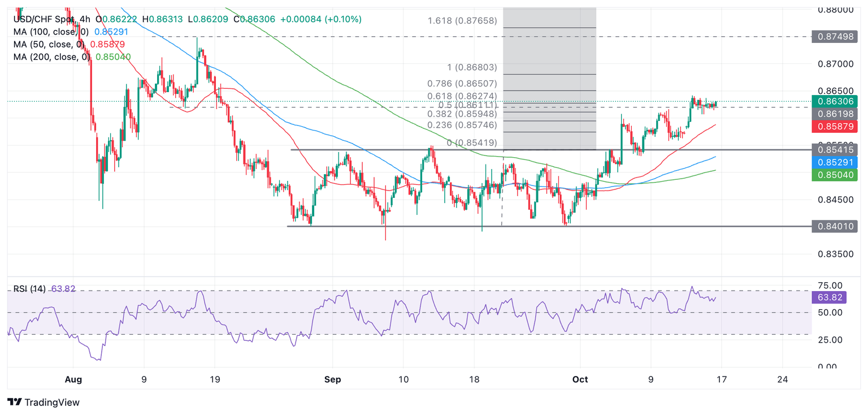Click the red MA 0.85879 price tag
The image size is (868, 415).
(835, 126)
